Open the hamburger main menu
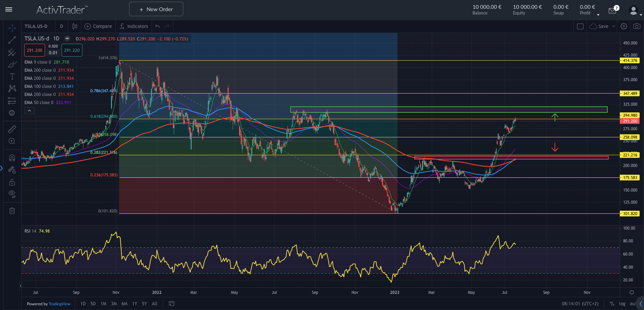This screenshot has height=310, width=644. click(x=9, y=9)
